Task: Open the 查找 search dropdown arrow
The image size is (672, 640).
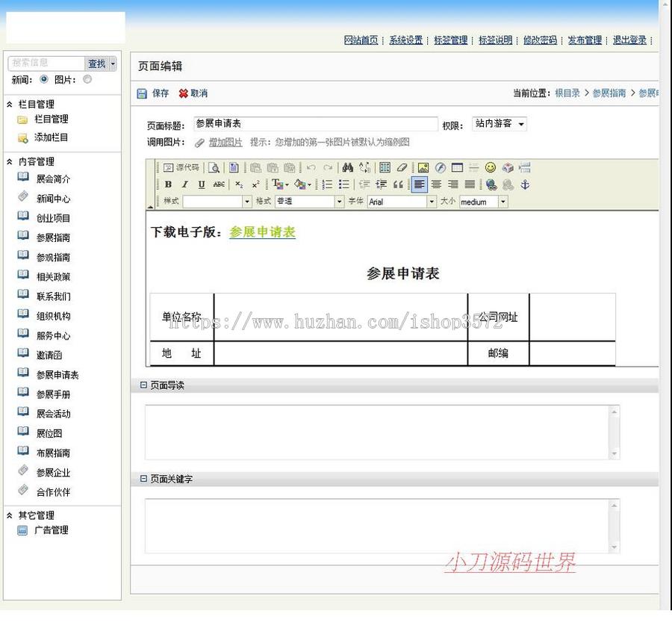Action: click(113, 64)
